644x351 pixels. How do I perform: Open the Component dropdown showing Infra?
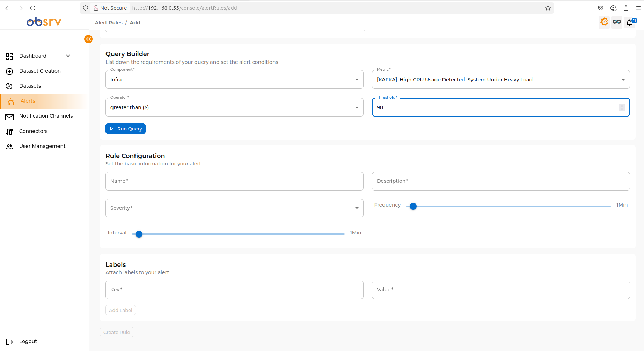(x=234, y=80)
